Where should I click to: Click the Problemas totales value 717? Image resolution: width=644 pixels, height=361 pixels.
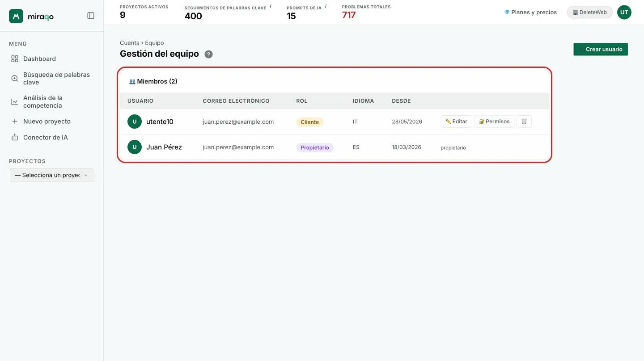click(349, 15)
